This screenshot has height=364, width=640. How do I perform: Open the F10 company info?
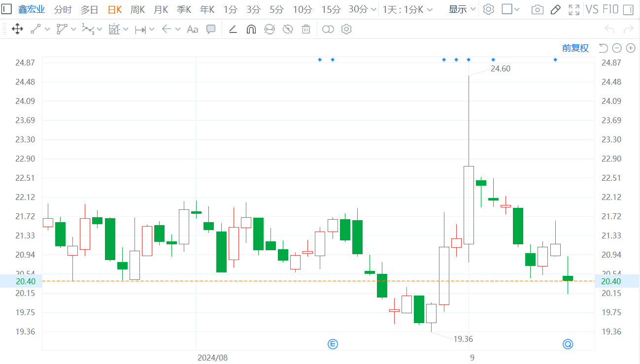pyautogui.click(x=610, y=9)
